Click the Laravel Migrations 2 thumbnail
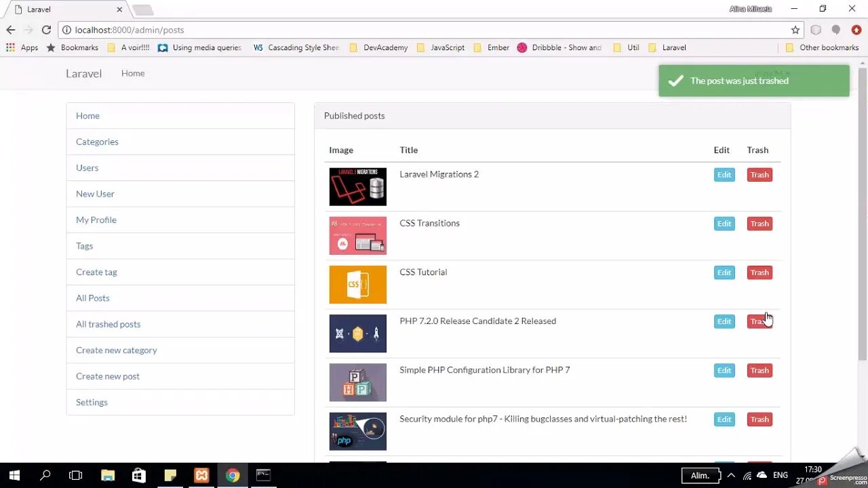Screen dimensions: 868x488 click(x=358, y=187)
